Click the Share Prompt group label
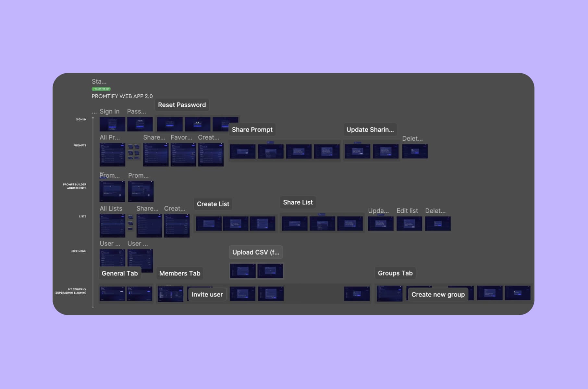 (252, 130)
